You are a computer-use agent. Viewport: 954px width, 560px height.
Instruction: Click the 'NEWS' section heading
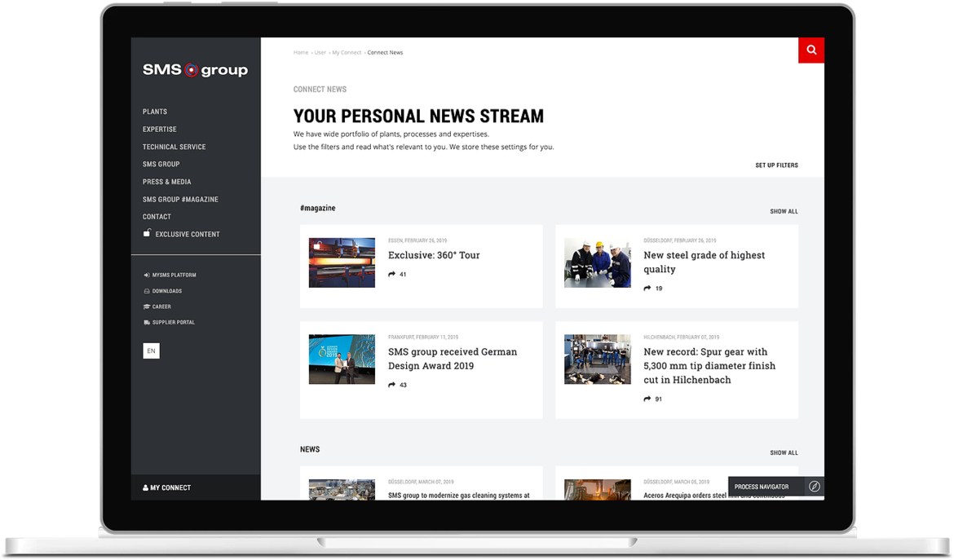coord(310,449)
